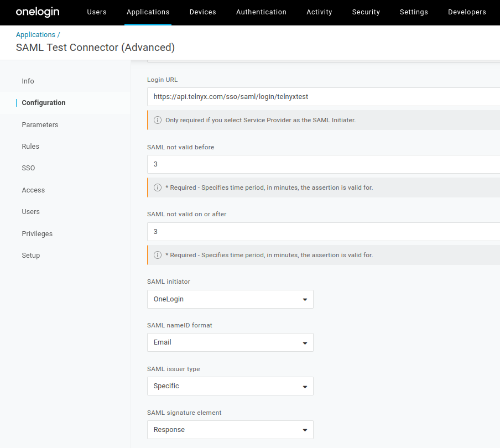Select Configuration in the sidebar
Screen dimensions: 500x448
pyautogui.click(x=44, y=103)
